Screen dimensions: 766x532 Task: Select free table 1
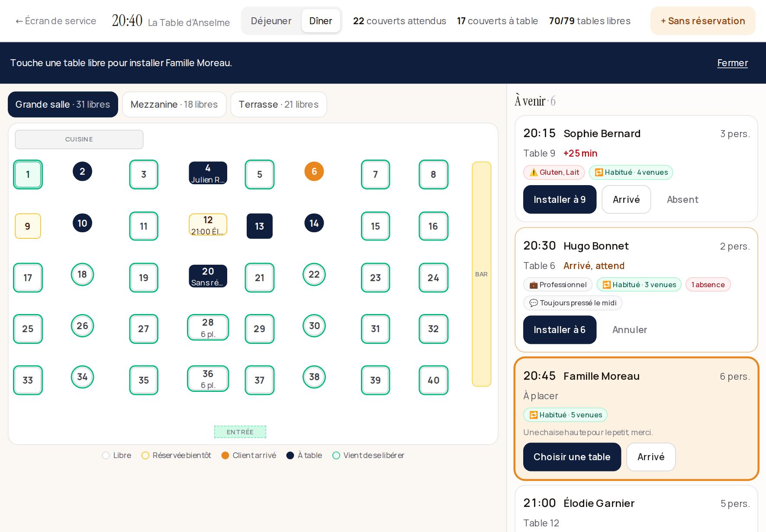[x=28, y=174]
